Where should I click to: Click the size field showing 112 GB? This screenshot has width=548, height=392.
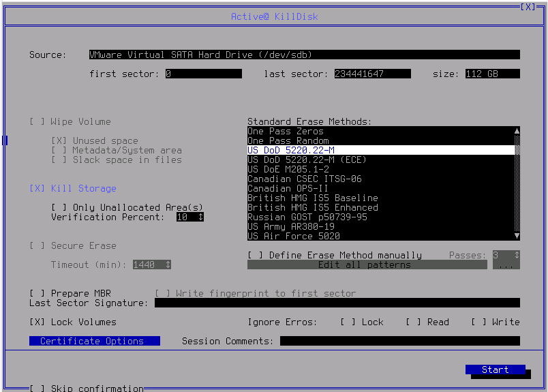[492, 74]
